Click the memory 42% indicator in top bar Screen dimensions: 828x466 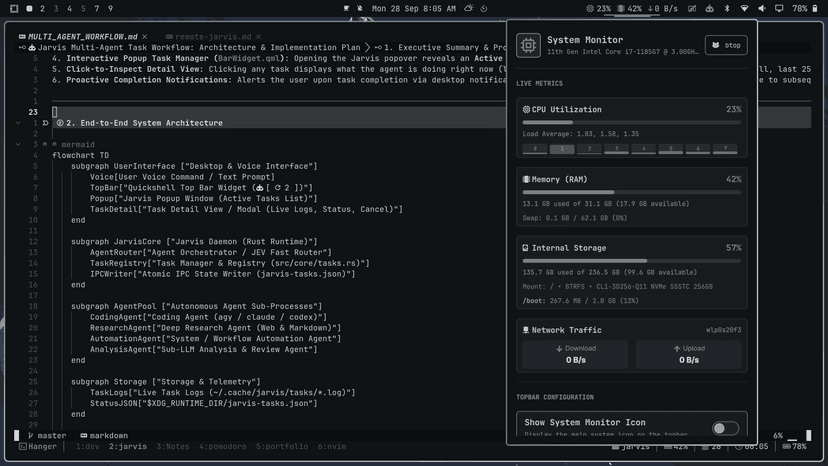pos(629,8)
